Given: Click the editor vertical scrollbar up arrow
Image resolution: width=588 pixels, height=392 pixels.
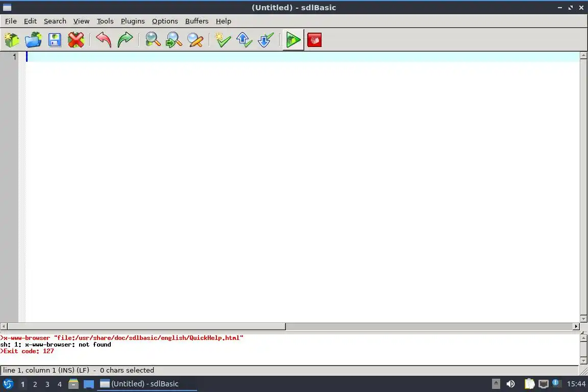Looking at the screenshot, I should coord(583,56).
